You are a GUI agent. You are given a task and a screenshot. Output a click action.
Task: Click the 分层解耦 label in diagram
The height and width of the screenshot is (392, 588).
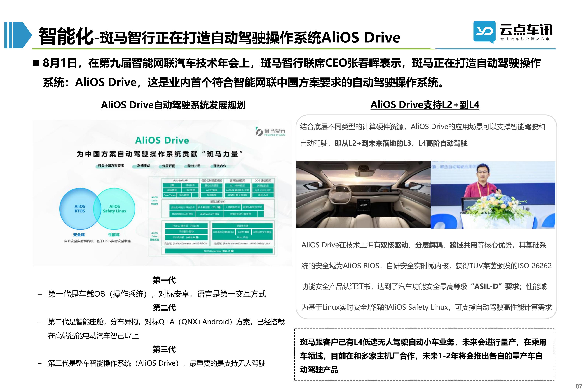click(168, 166)
